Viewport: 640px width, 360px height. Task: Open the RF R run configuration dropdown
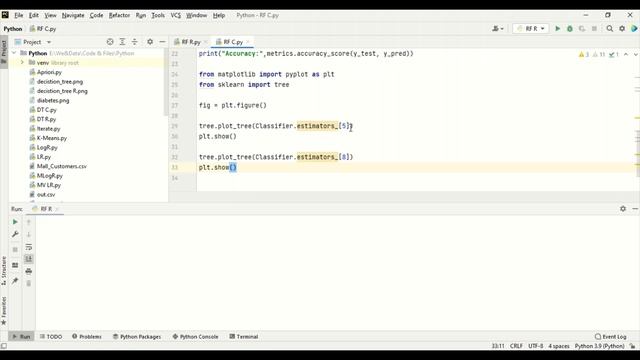pyautogui.click(x=531, y=29)
